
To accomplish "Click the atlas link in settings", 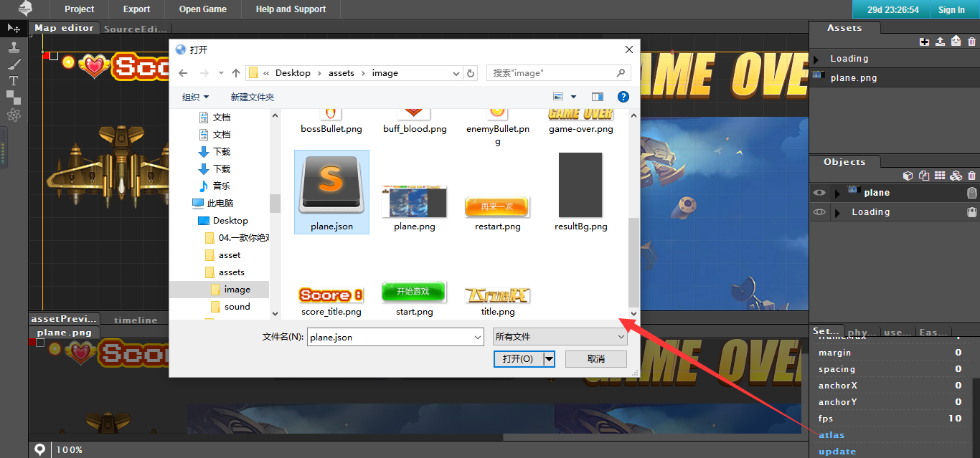I will [831, 435].
